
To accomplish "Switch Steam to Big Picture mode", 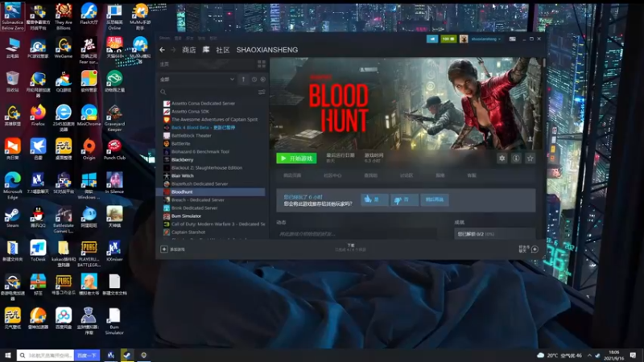I will 513,39.
